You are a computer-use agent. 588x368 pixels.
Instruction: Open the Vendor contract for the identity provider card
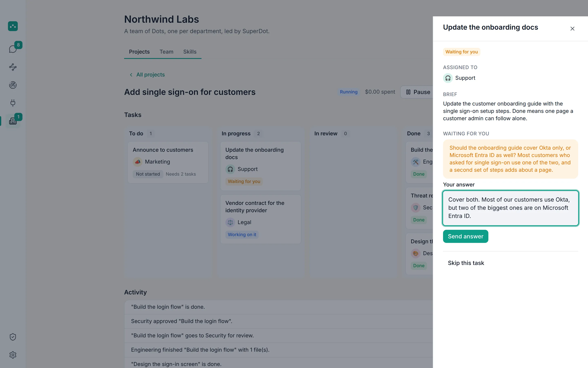[x=261, y=219]
